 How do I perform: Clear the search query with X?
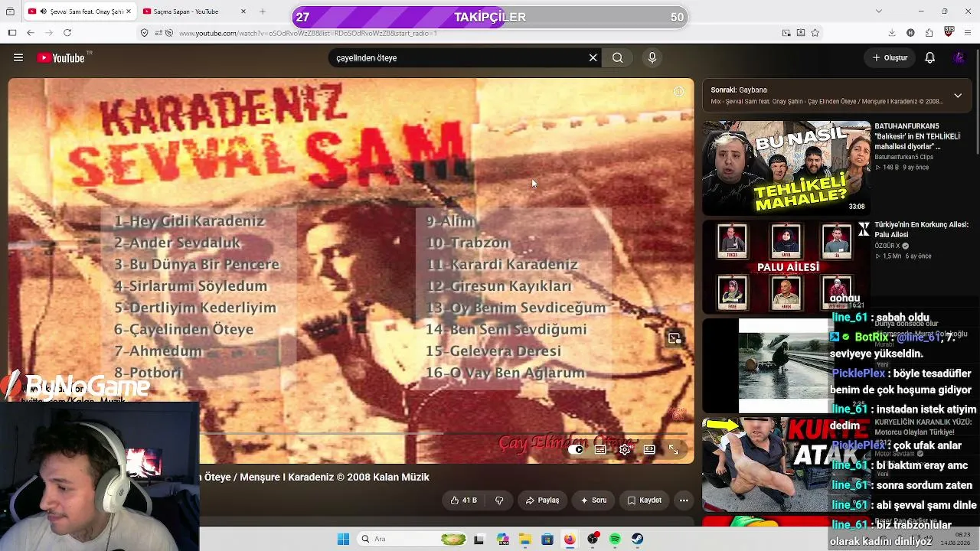pyautogui.click(x=593, y=57)
